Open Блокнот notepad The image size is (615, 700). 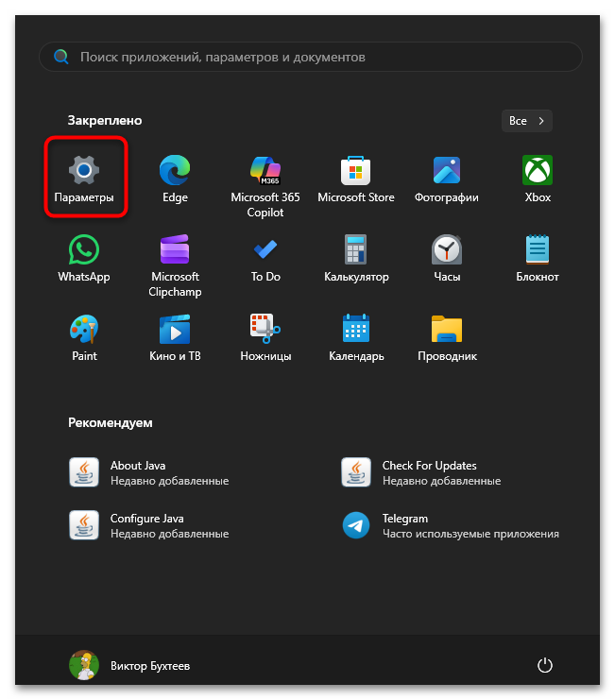point(538,258)
